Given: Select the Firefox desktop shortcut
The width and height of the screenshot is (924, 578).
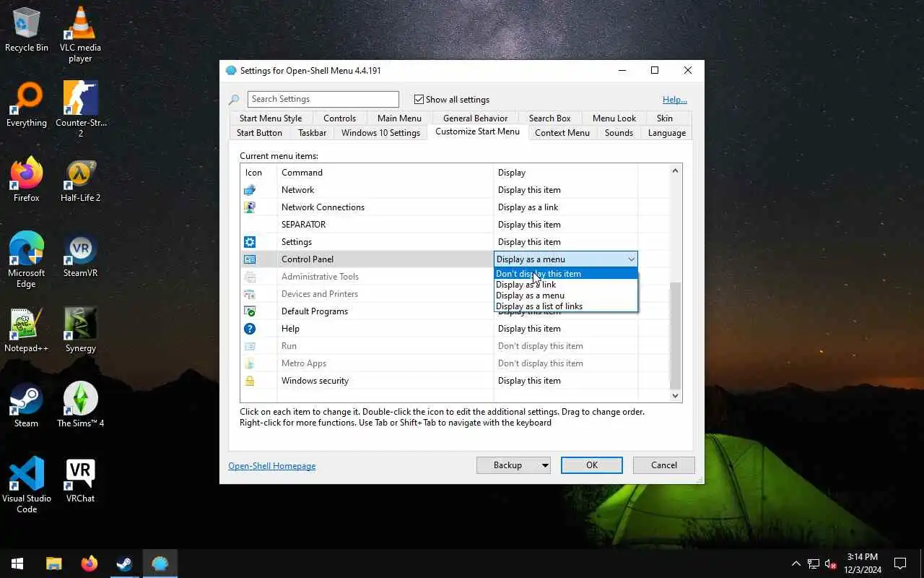Looking at the screenshot, I should 27,181.
